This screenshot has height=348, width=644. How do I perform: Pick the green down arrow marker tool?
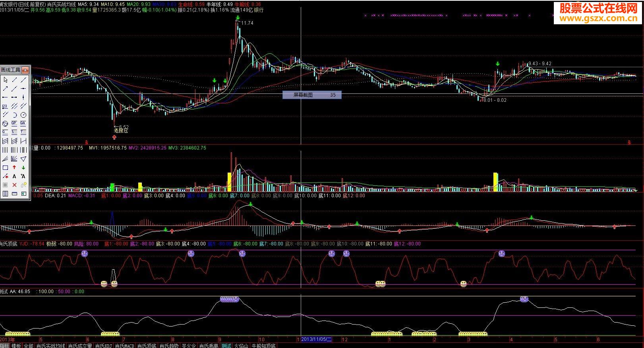23,168
